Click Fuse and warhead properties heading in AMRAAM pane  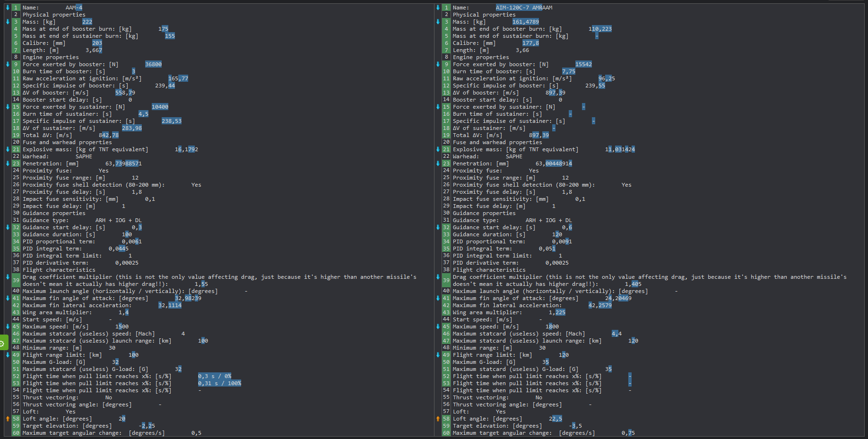(x=497, y=142)
